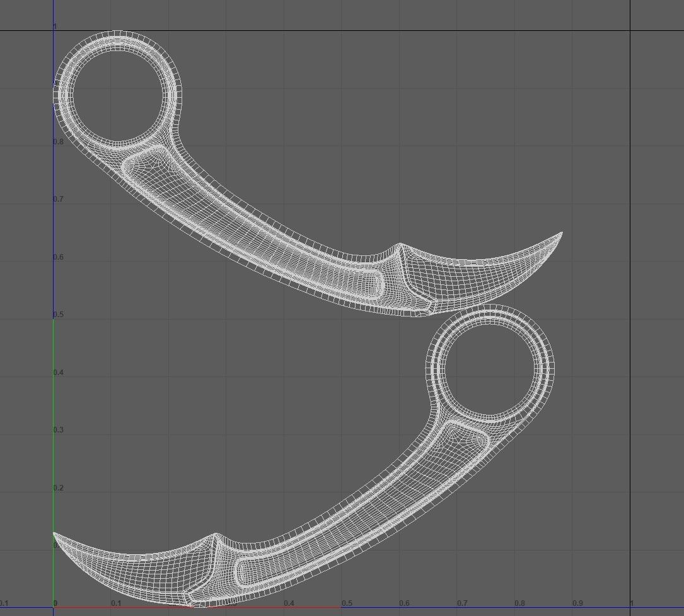Screen dimensions: 684x616
Task: Click the horizontal axis label 0.4
Action: pyautogui.click(x=289, y=603)
